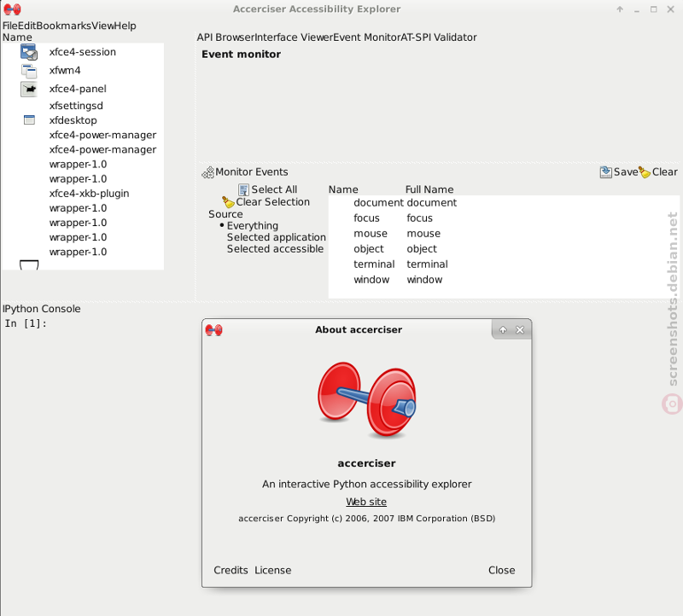Click the Monitor Events gears icon
The image size is (683, 616).
pos(207,172)
